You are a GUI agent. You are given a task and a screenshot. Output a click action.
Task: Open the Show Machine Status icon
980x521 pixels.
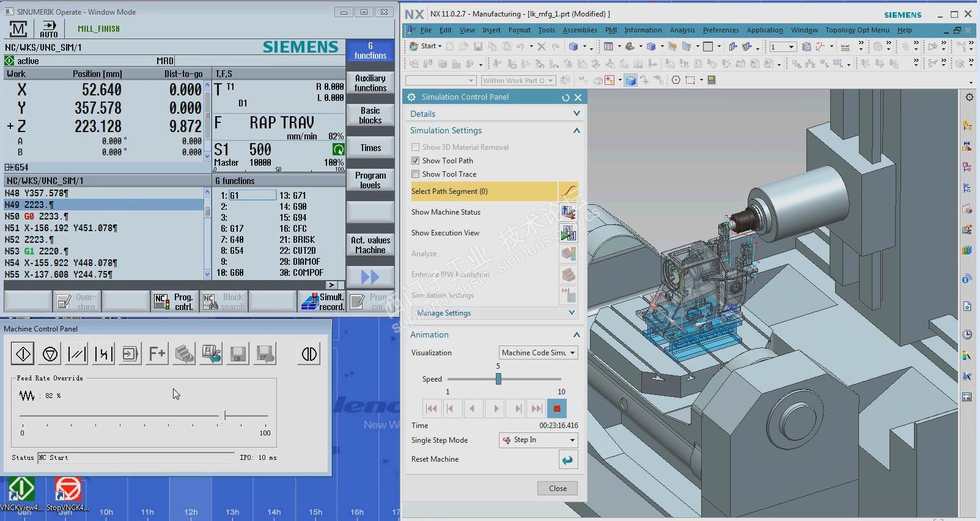tap(568, 212)
